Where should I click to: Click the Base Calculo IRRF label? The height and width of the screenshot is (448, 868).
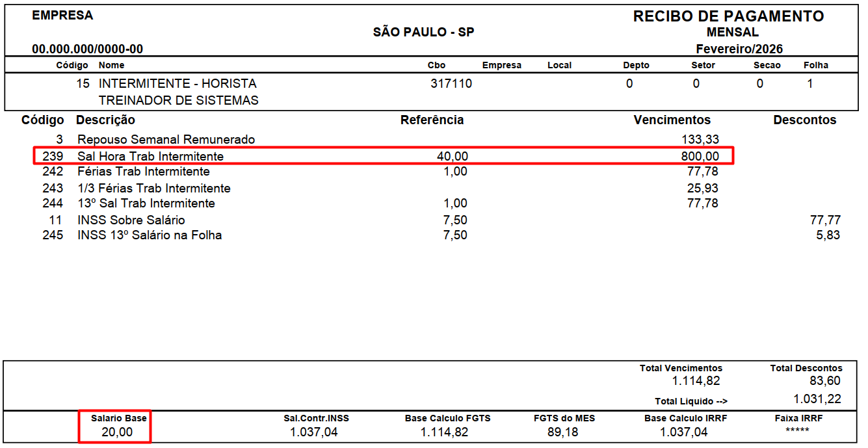(687, 418)
